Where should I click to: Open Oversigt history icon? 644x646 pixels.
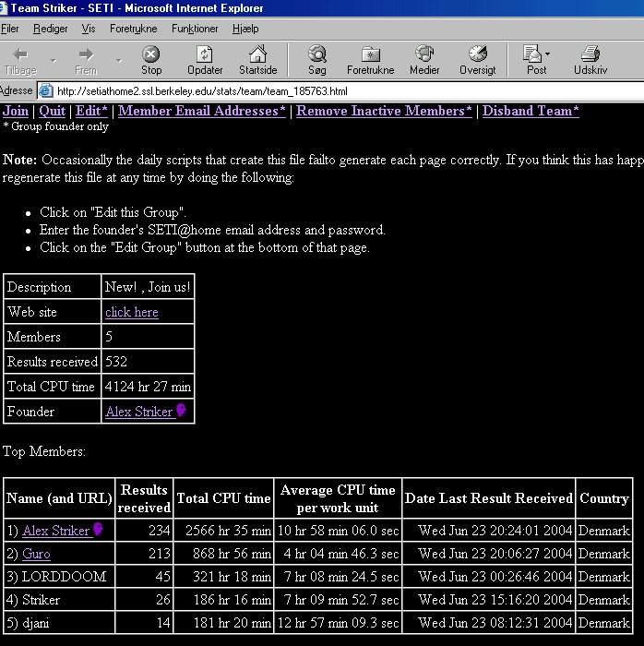478,54
